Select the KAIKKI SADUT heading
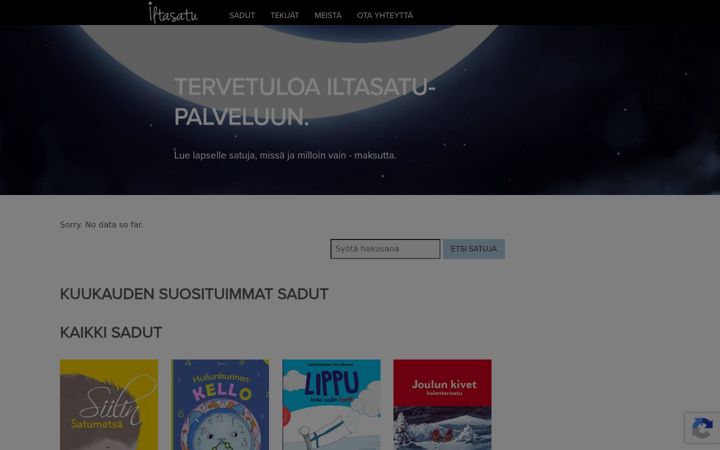 point(111,332)
